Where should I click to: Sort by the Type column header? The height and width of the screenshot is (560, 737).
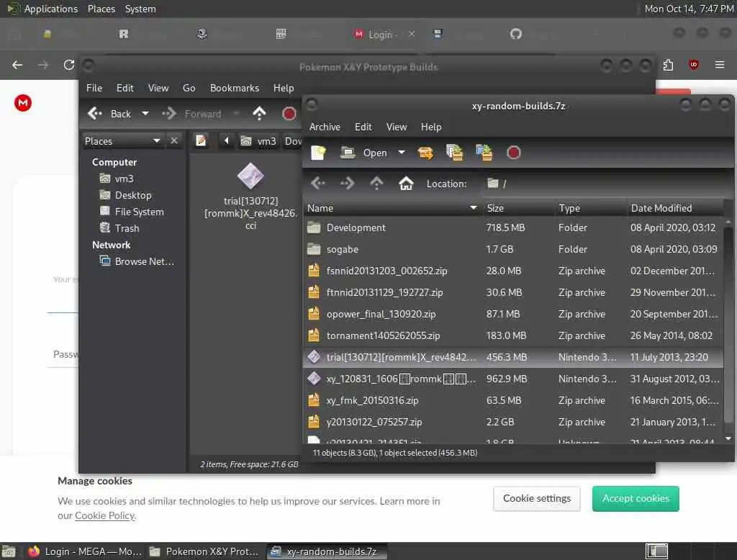click(590, 208)
